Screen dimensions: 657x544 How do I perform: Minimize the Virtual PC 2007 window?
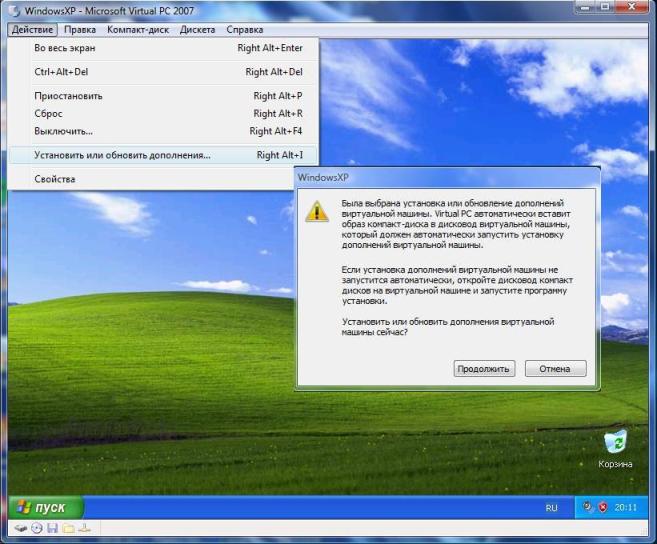point(586,6)
